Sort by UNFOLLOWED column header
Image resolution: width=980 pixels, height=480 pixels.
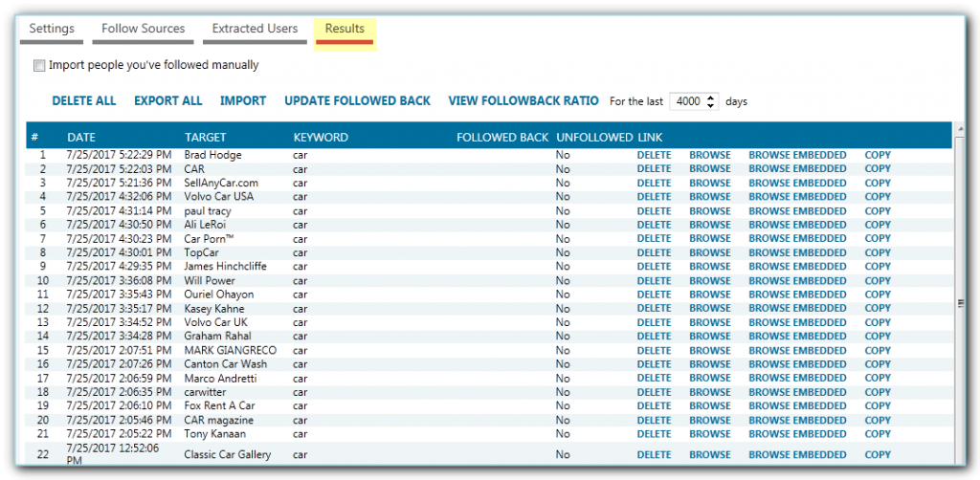click(x=594, y=138)
